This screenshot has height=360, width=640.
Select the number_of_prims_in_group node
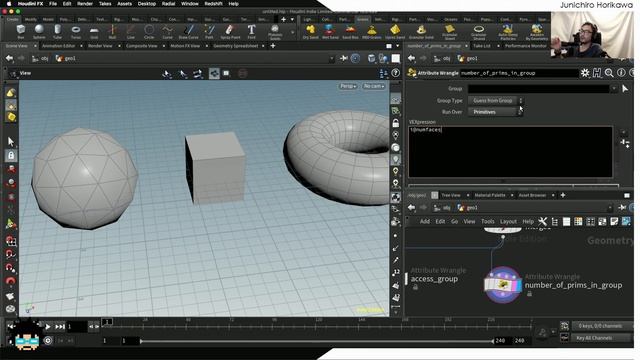tap(503, 284)
